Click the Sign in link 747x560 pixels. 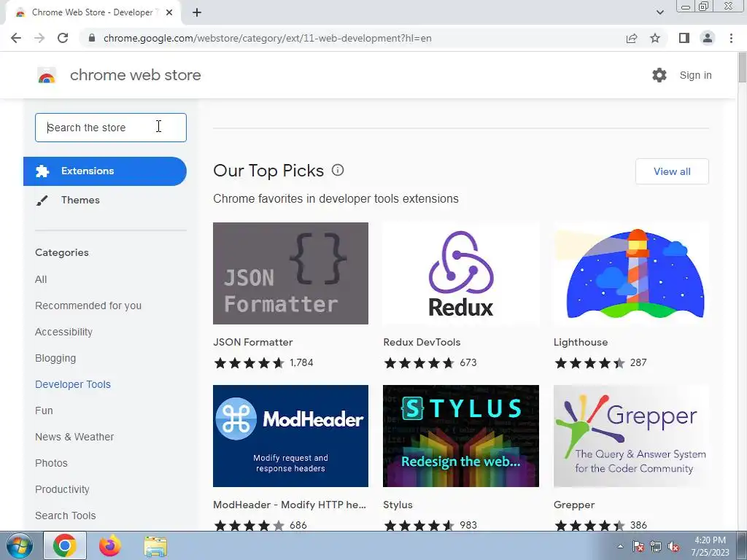695,75
